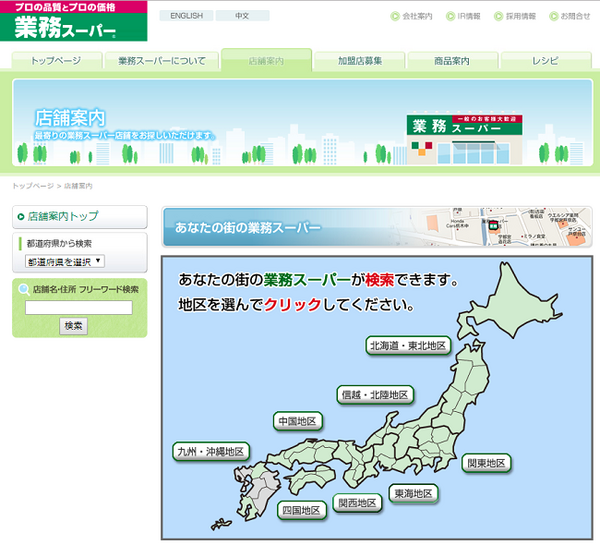
Task: Go to the トップページ tab
Action: tap(57, 60)
